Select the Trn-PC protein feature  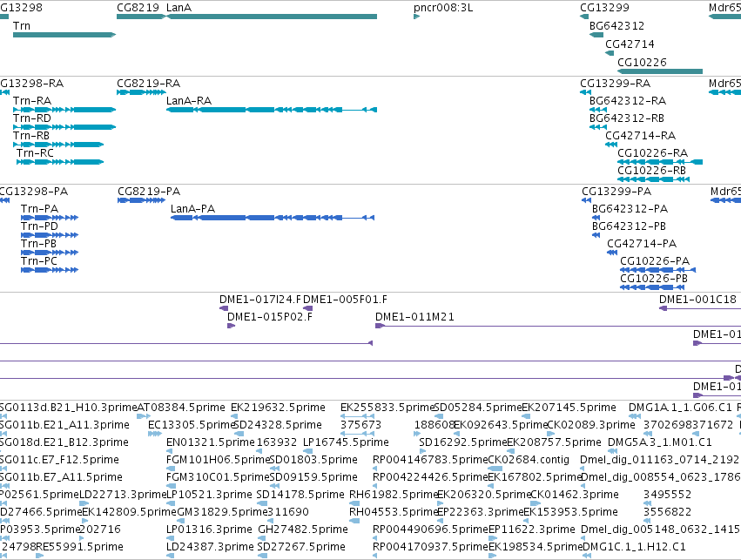pyautogui.click(x=50, y=270)
